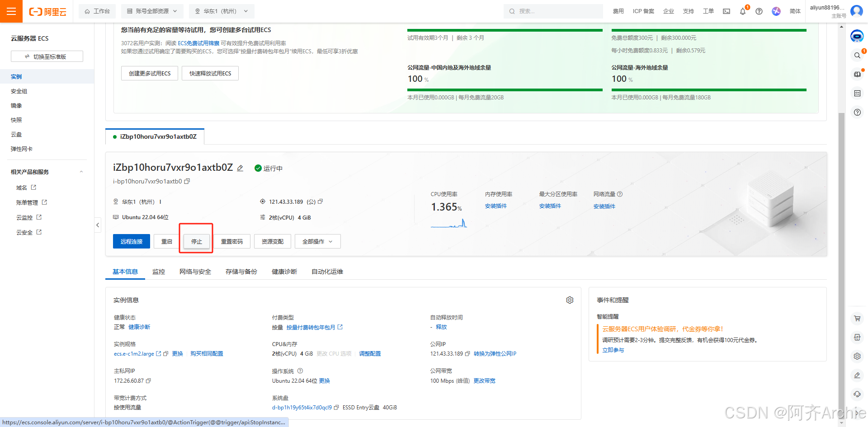Click the AI assistant icon in top bar

coord(776,11)
